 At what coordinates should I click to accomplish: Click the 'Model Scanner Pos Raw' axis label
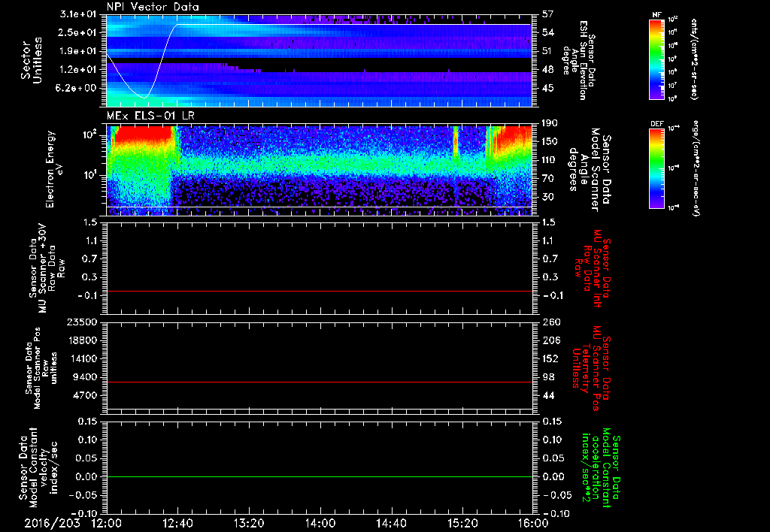coord(41,369)
